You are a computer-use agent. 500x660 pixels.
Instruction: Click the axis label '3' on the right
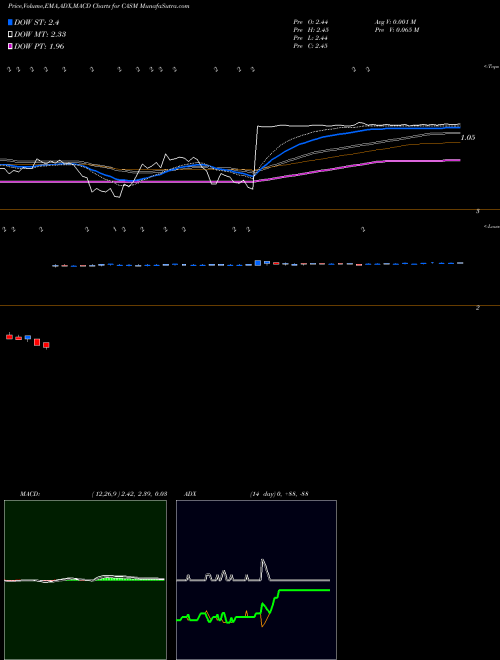click(478, 211)
